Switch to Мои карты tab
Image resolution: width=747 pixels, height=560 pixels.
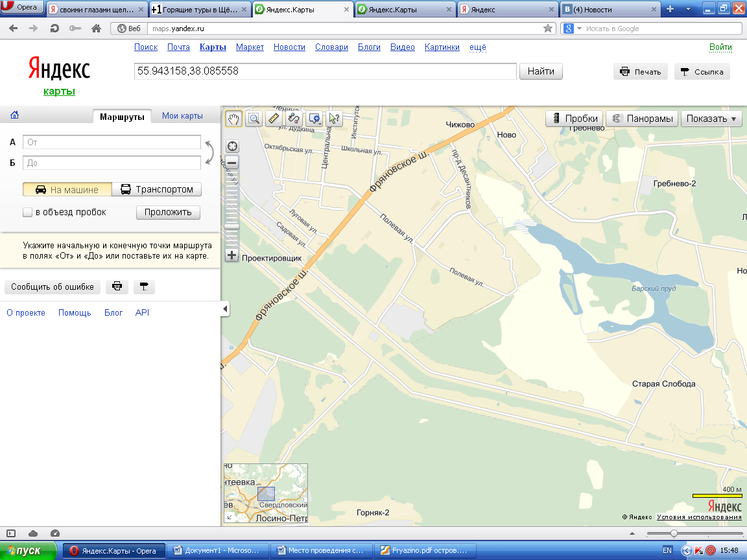click(182, 116)
